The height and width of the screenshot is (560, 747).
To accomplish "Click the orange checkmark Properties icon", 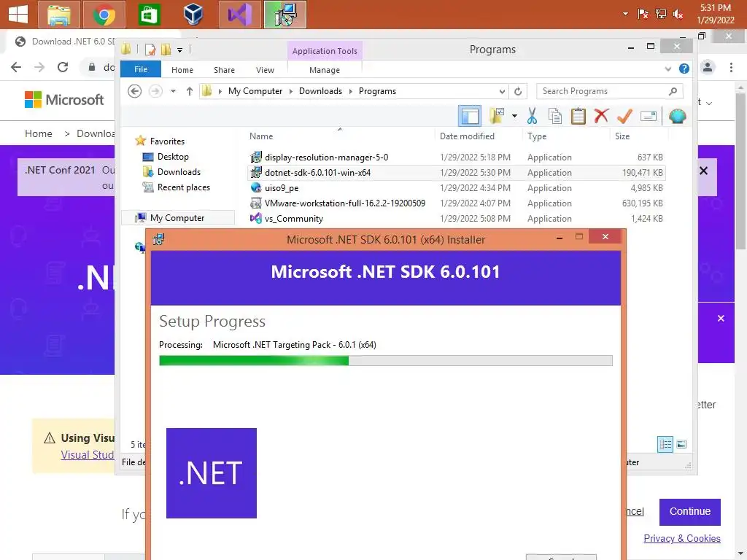I will tap(624, 116).
